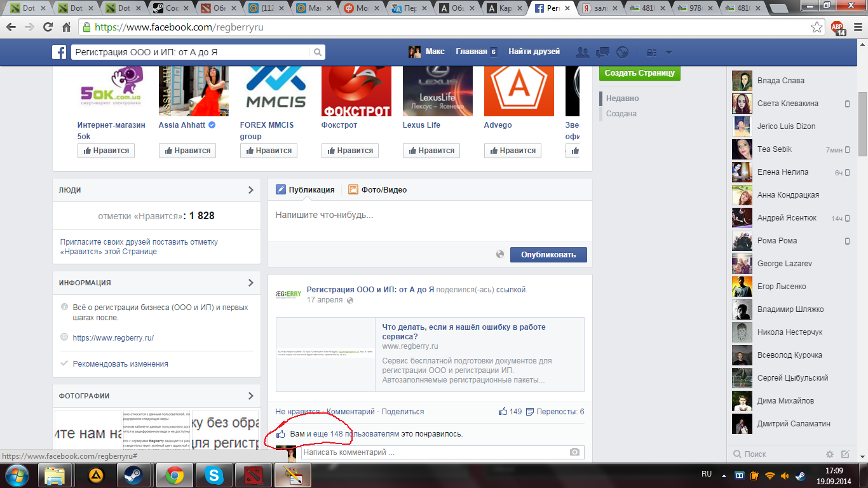Expand the account menu arrow in header
Image resolution: width=868 pixels, height=488 pixels.
tap(668, 53)
